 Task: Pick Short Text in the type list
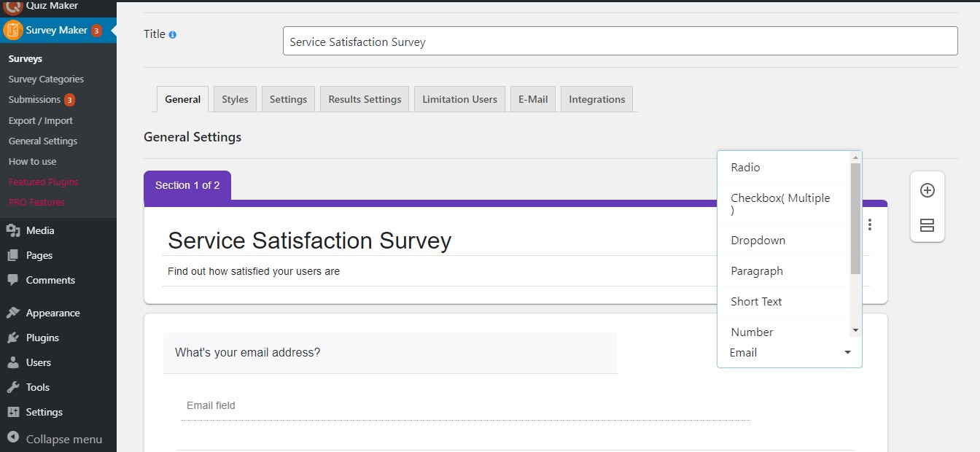(x=756, y=302)
